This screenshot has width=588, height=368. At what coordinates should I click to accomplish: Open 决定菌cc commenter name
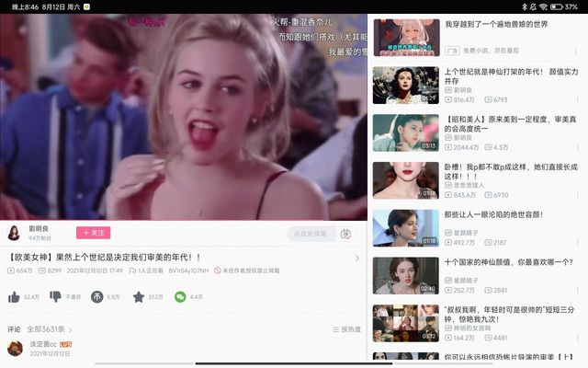coord(43,344)
